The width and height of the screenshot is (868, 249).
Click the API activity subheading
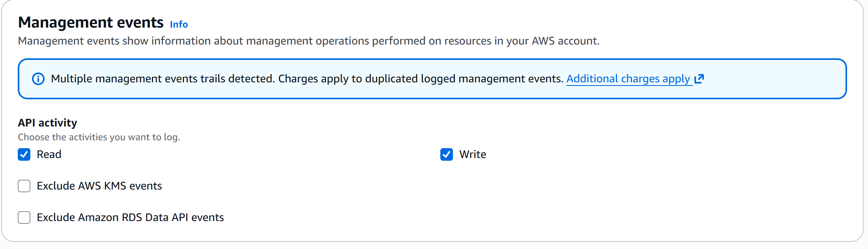(47, 123)
